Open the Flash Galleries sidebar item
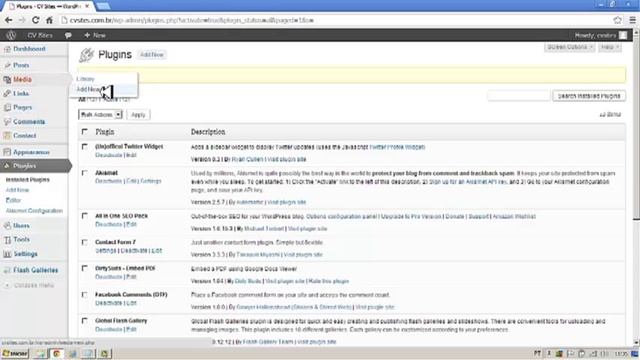This screenshot has width=640, height=360. coord(35,270)
